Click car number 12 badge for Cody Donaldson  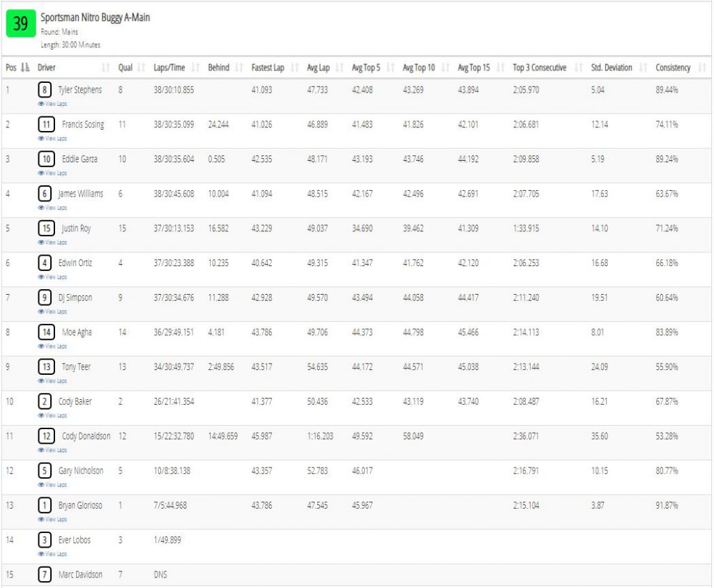tap(47, 435)
